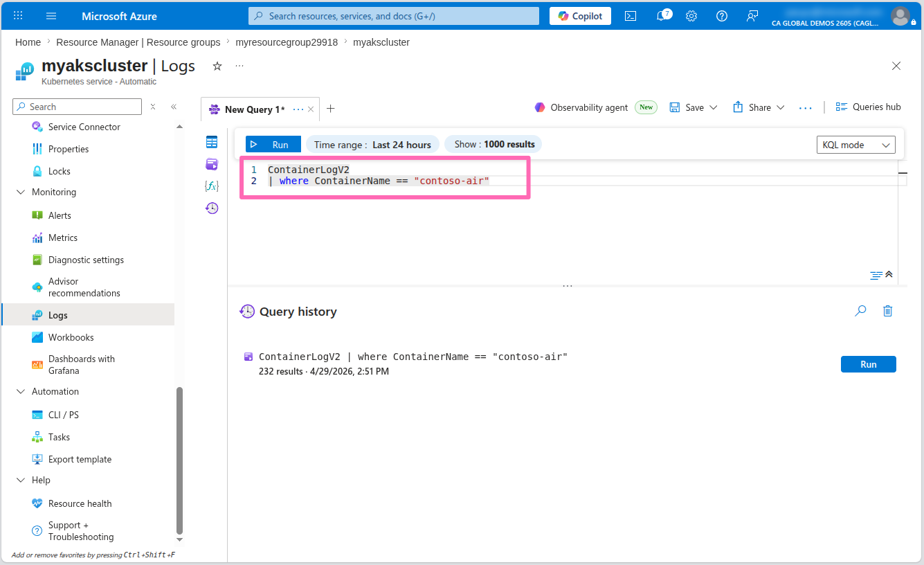Collapse the Monitoring section
Viewport: 924px width, 565px height.
[x=20, y=192]
